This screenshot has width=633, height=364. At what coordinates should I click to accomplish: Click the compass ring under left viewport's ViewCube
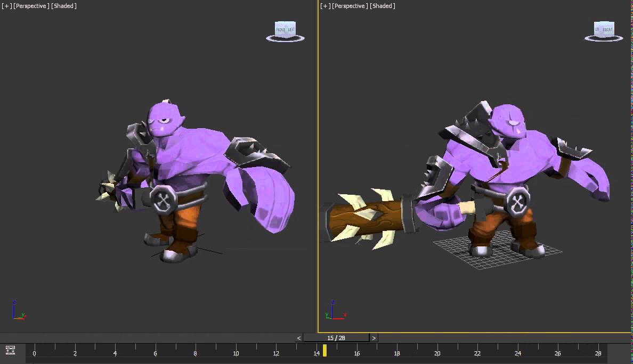(285, 39)
